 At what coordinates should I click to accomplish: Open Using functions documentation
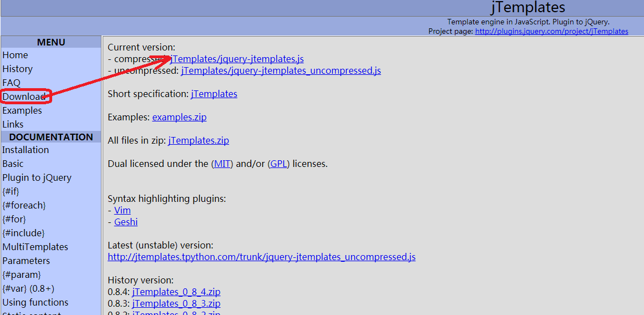click(x=36, y=303)
